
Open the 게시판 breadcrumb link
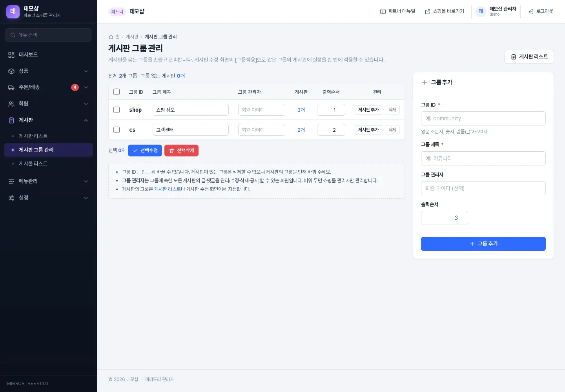pos(132,37)
